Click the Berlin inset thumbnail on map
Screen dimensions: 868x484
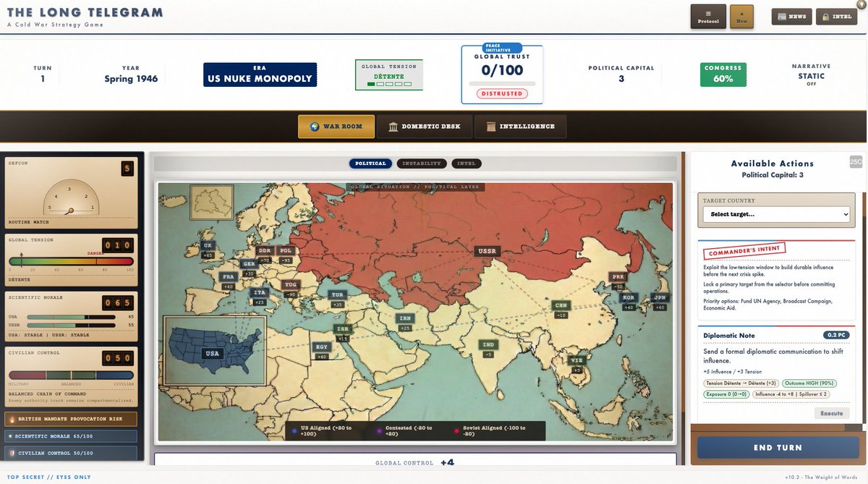pyautogui.click(x=212, y=201)
